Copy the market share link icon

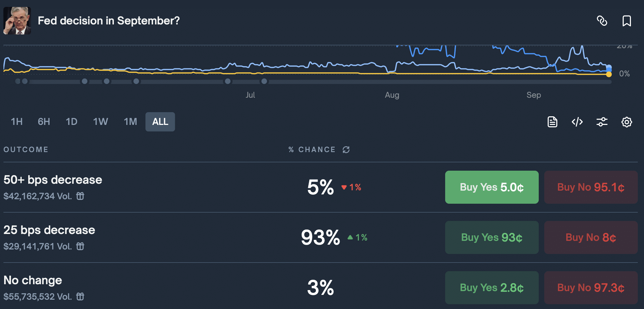pos(602,21)
